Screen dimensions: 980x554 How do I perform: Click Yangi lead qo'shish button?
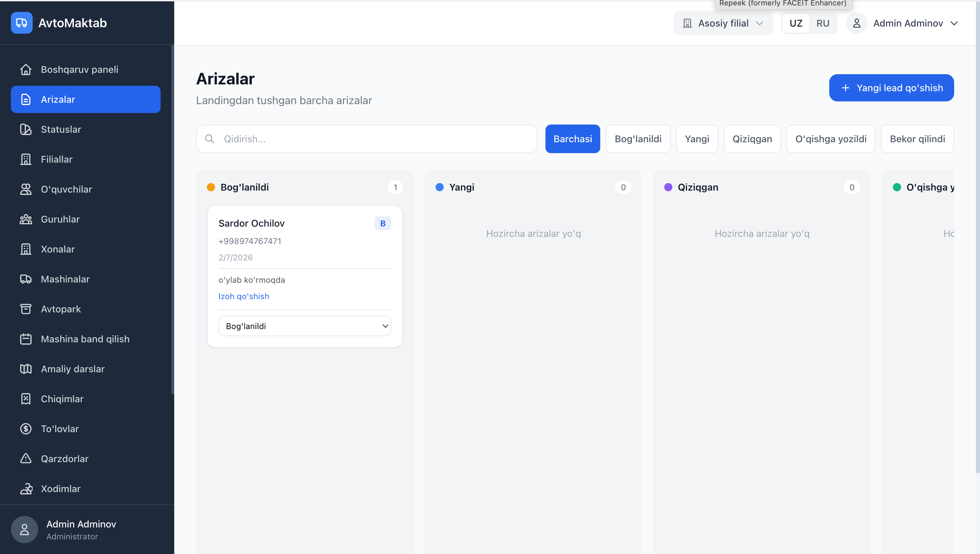[891, 88]
